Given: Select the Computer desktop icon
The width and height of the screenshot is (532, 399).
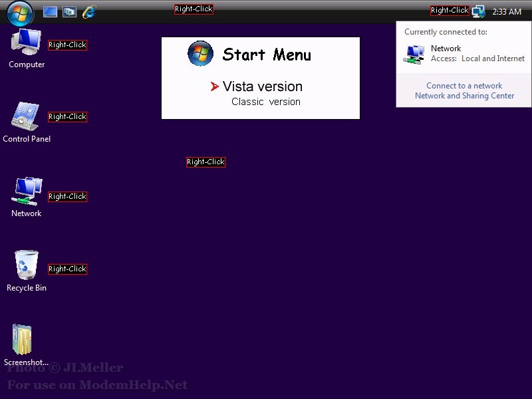Looking at the screenshot, I should (x=27, y=49).
